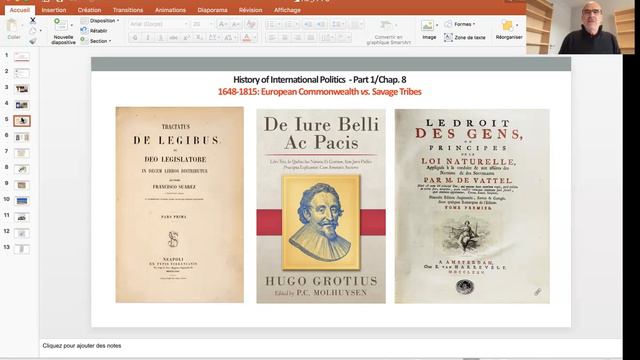Click the increase indent icon
Image resolution: width=640 pixels, height=360 pixels.
321,24
